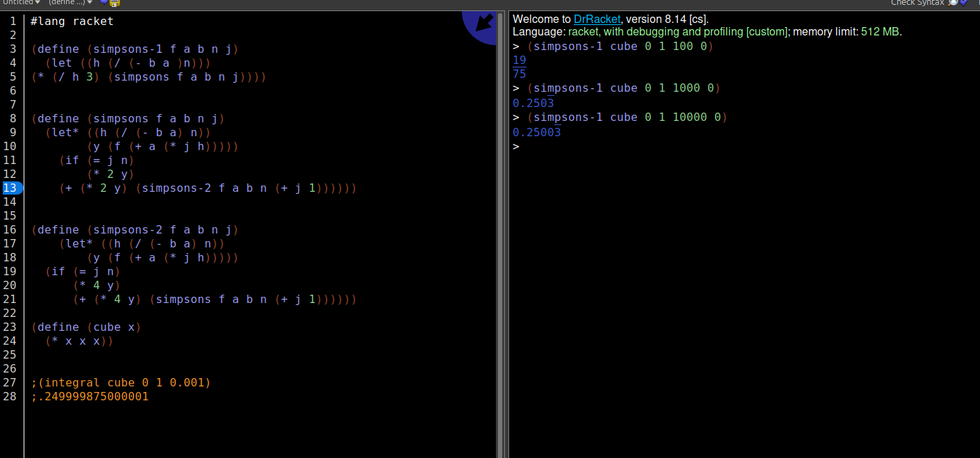This screenshot has height=458, width=980.
Task: Click comment ';(integral cube 0 1 0.001)'
Action: [x=121, y=382]
